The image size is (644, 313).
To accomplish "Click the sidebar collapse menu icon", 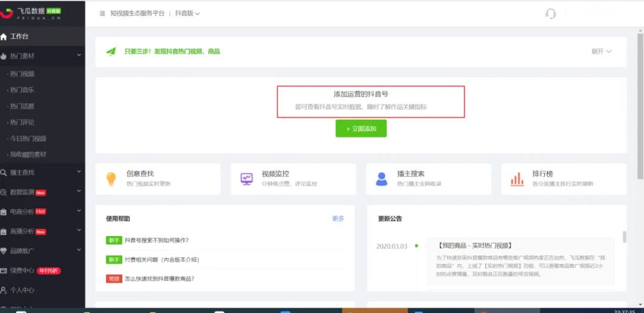I will click(102, 13).
